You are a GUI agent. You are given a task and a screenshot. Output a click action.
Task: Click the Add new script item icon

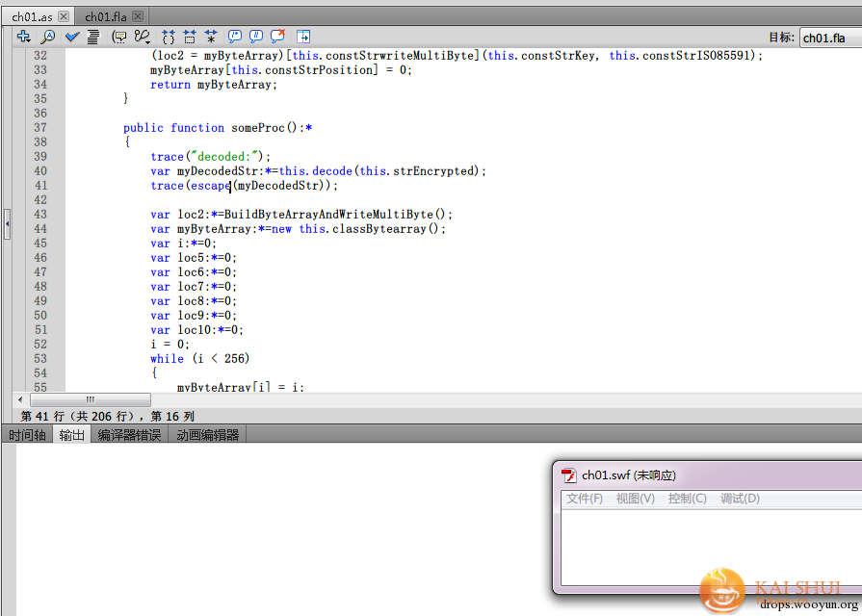click(x=24, y=37)
